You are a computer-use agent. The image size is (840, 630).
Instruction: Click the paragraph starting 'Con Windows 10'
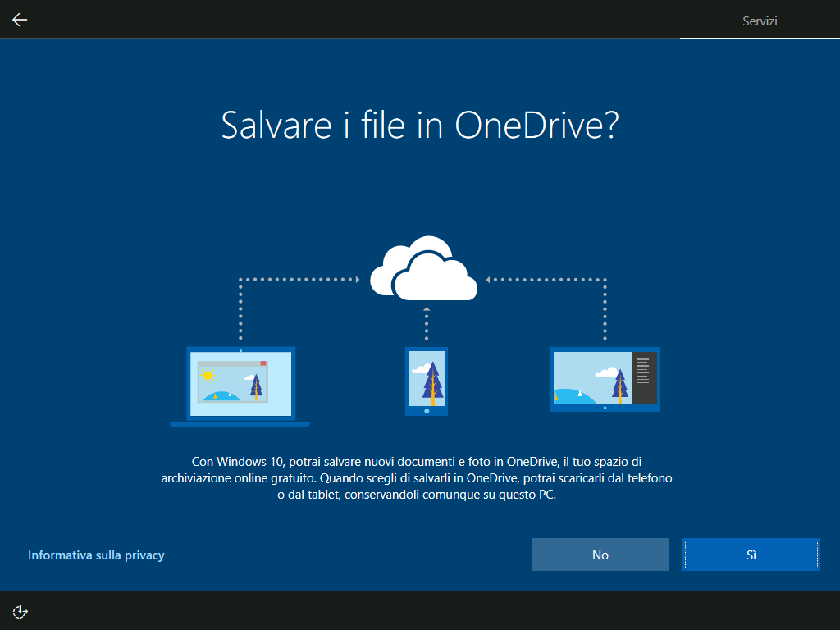click(417, 478)
